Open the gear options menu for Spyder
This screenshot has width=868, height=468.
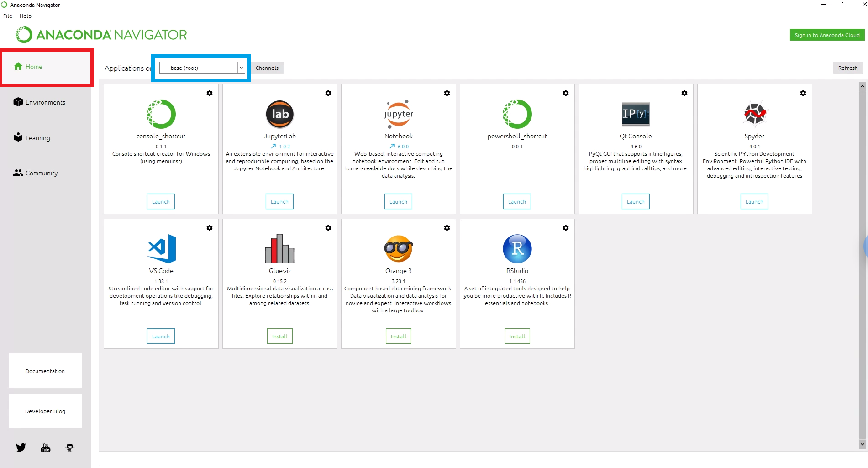[803, 93]
